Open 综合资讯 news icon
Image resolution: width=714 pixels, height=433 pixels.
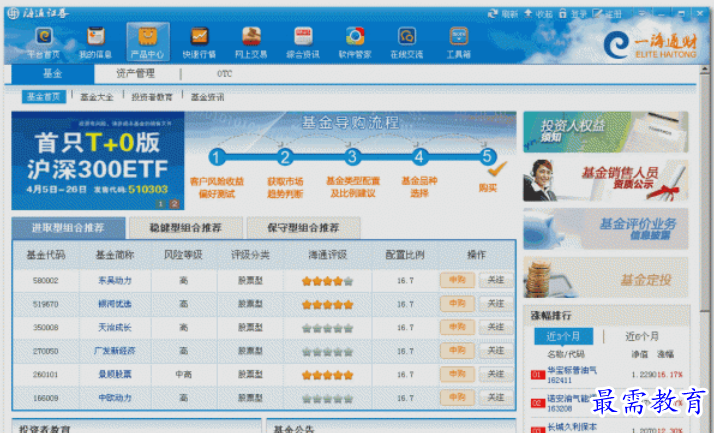click(x=303, y=42)
